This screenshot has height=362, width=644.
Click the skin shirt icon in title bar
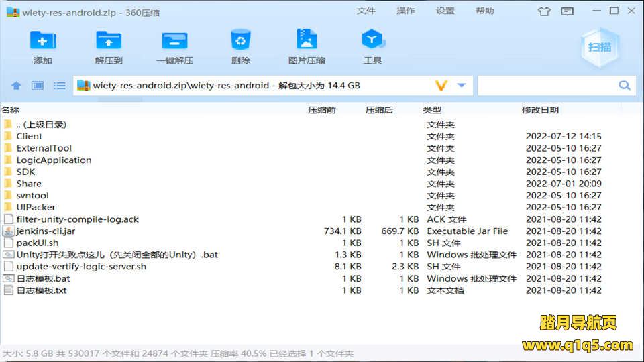(x=544, y=11)
